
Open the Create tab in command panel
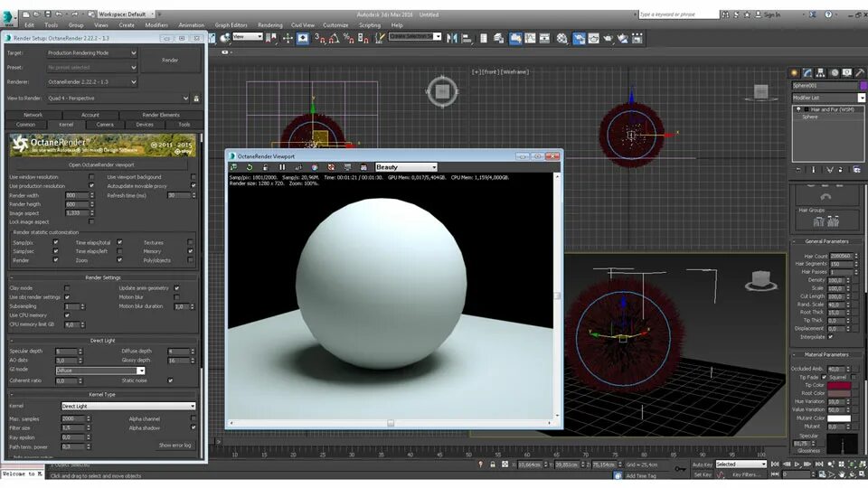click(795, 72)
